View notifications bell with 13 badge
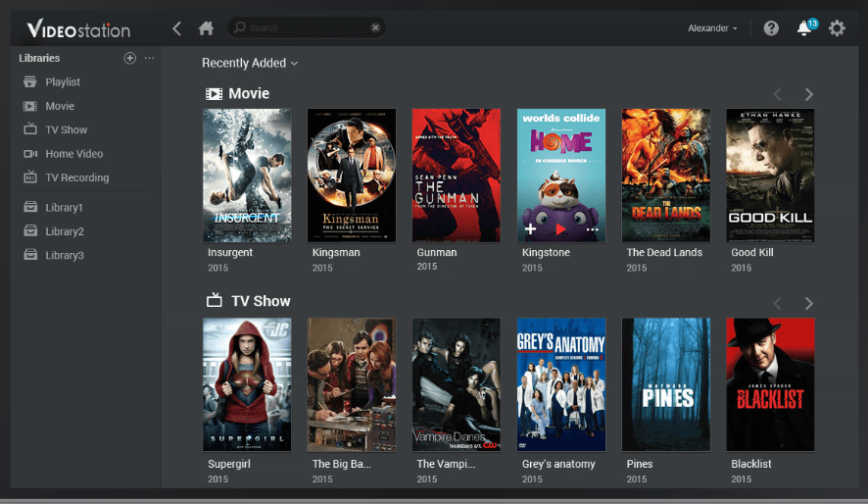Screen dimensions: 868x504 coord(806,27)
